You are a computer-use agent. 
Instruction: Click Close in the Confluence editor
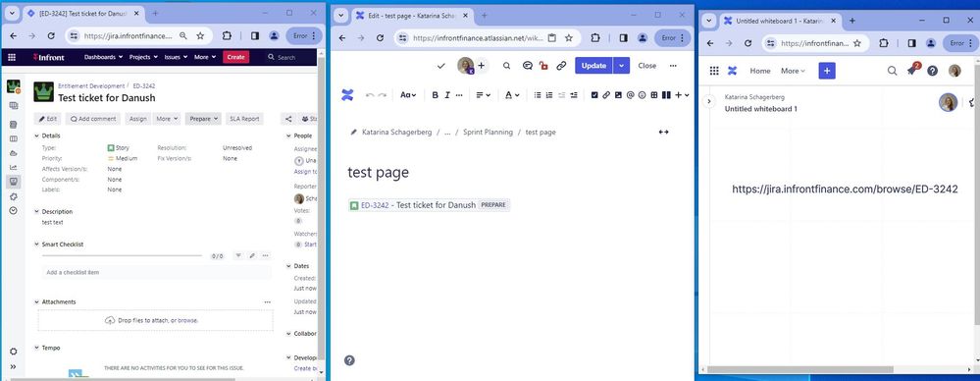(x=646, y=66)
